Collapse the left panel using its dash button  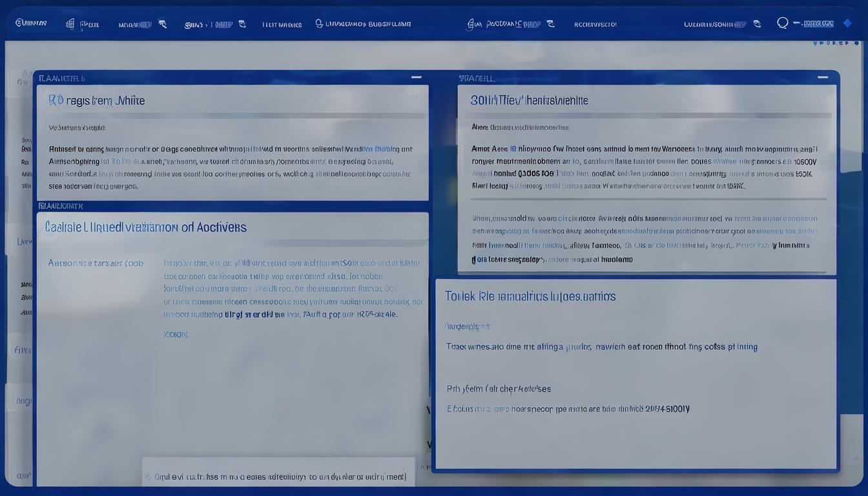417,77
